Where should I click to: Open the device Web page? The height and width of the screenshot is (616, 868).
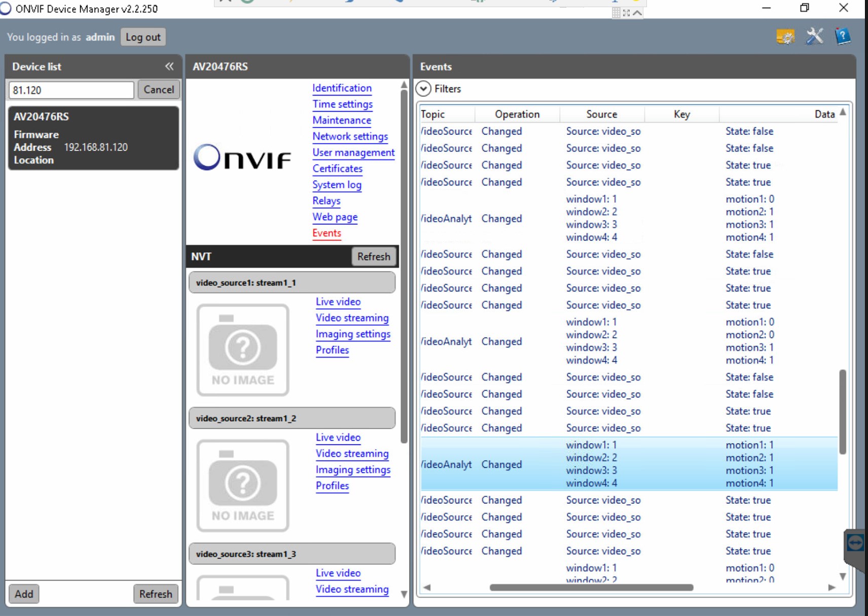335,217
